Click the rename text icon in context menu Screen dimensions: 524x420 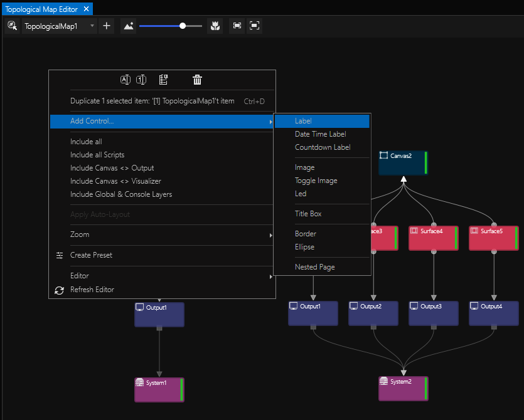tap(125, 80)
